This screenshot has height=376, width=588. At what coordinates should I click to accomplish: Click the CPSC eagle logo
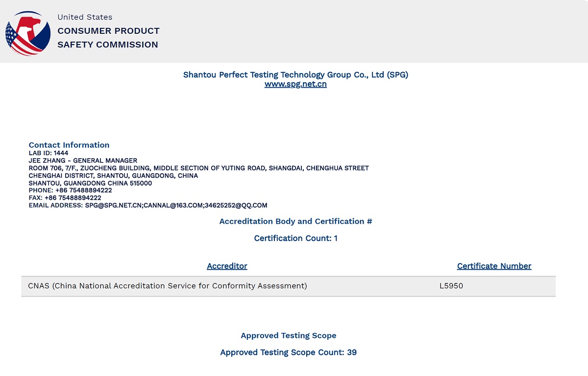[28, 34]
